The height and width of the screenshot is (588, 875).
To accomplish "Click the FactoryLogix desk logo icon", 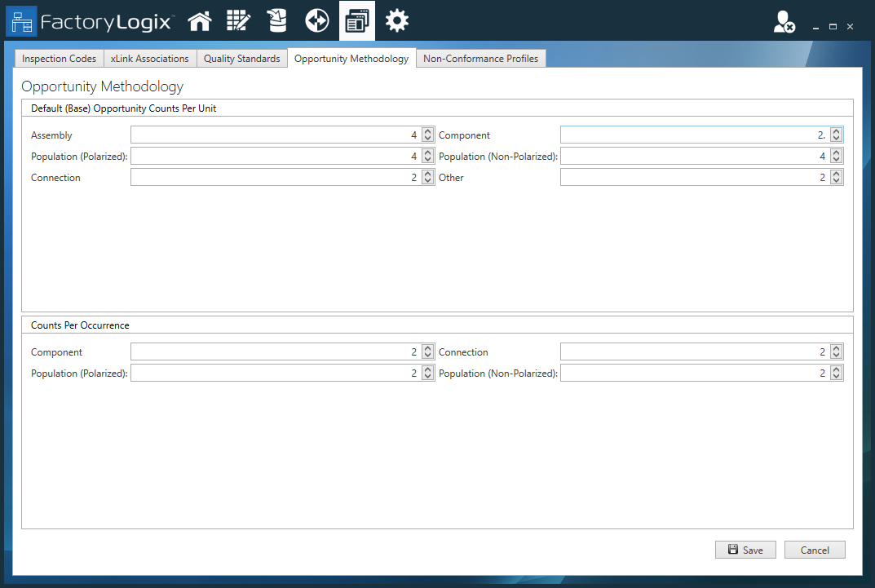I will coord(22,21).
